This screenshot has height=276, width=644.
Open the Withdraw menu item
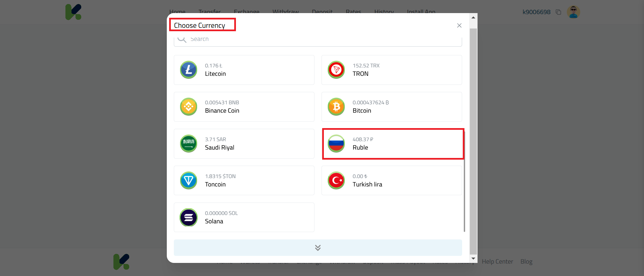point(286,12)
